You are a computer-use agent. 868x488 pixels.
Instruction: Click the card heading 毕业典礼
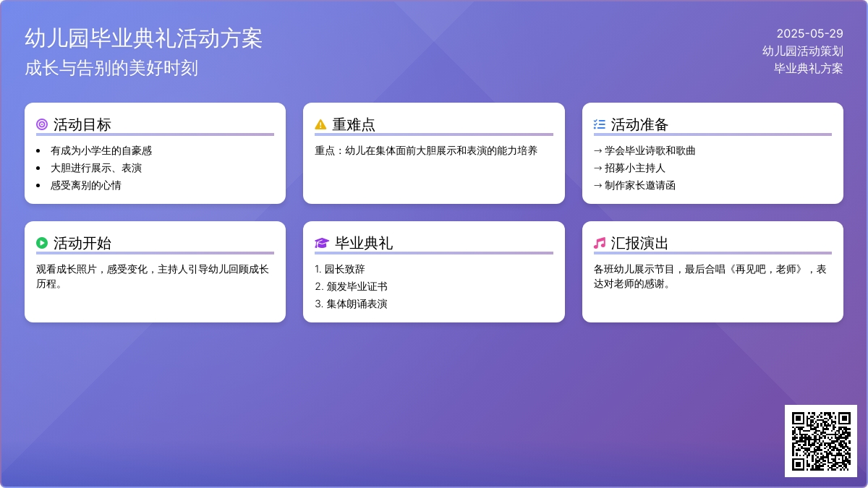pyautogui.click(x=364, y=243)
